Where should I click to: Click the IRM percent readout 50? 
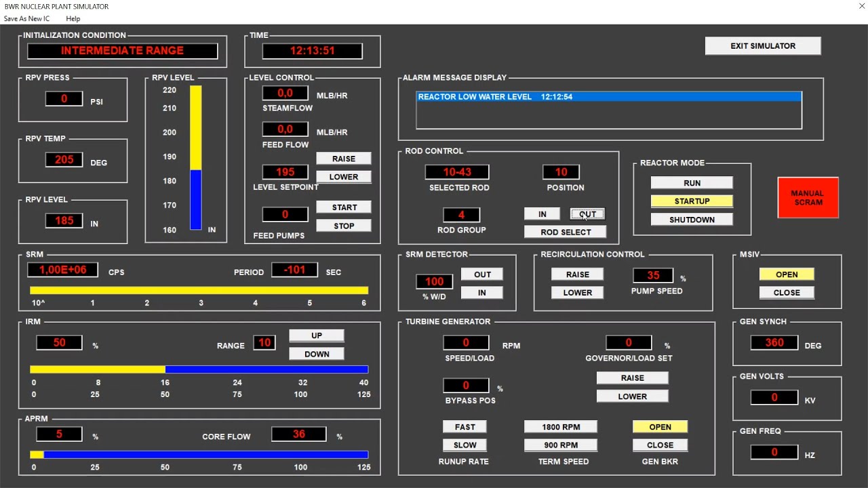(59, 343)
